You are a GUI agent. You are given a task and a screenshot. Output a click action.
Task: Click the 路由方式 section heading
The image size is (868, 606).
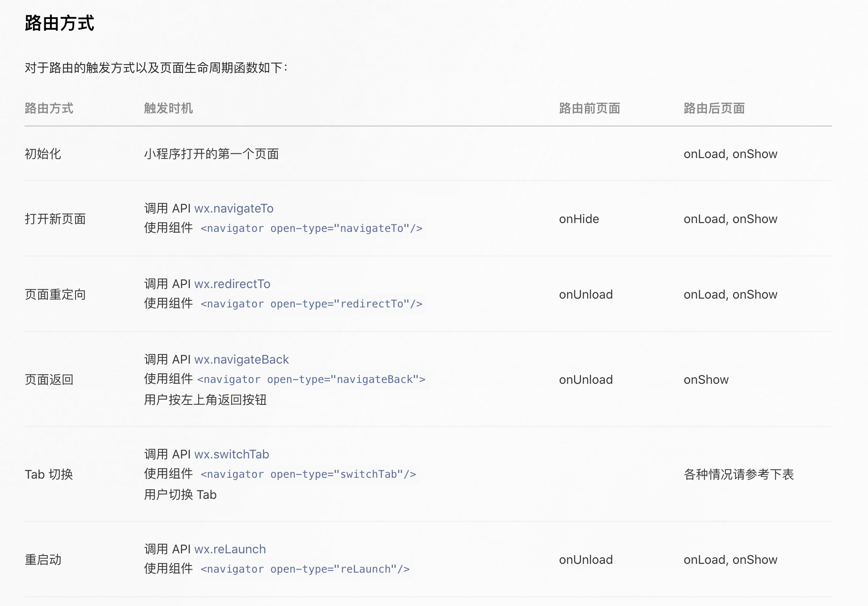coord(60,23)
